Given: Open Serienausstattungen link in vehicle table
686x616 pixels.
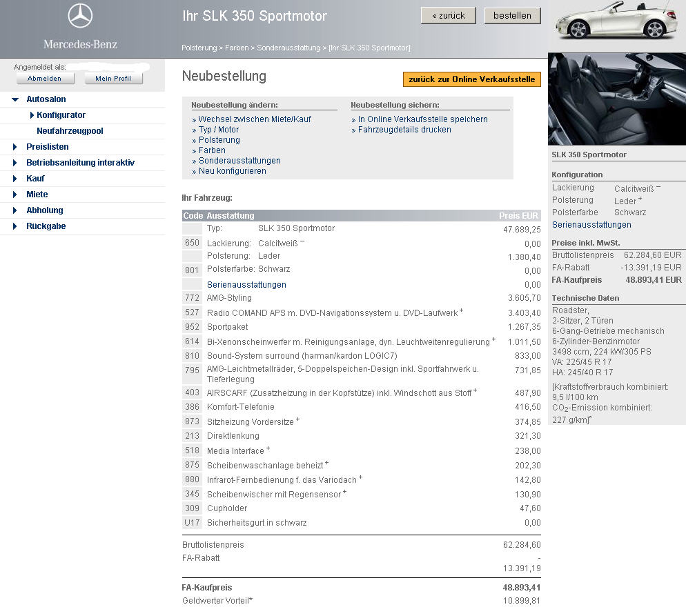Looking at the screenshot, I should (246, 285).
